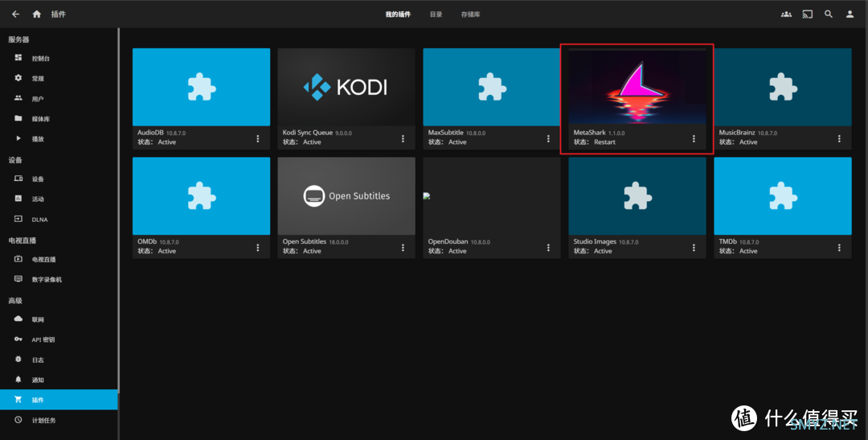The width and height of the screenshot is (868, 440).
Task: Open the 联网 cloud icon
Action: (18, 319)
